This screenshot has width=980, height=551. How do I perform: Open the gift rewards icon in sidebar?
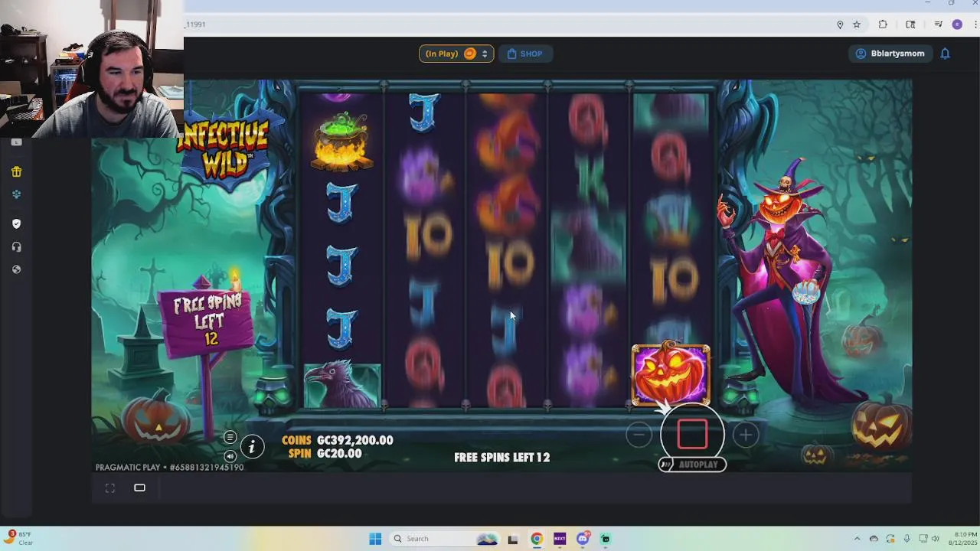16,172
